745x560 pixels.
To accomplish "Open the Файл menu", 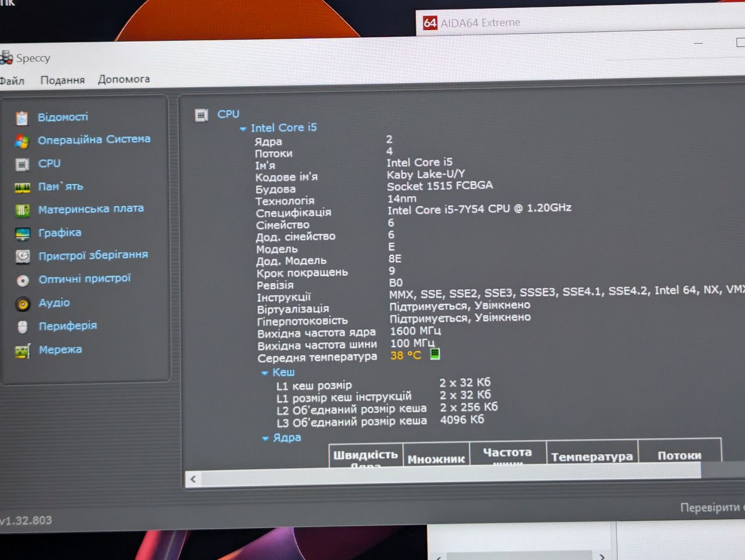I will [x=12, y=81].
